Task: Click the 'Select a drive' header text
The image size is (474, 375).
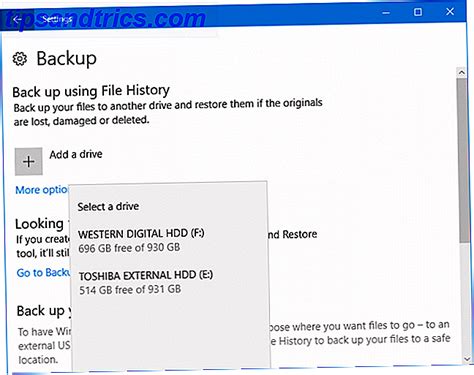Action: 108,206
